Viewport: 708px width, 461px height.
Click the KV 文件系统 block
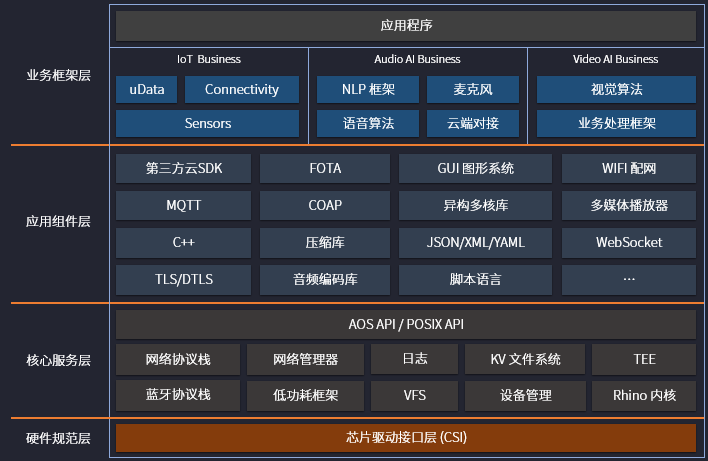525,359
